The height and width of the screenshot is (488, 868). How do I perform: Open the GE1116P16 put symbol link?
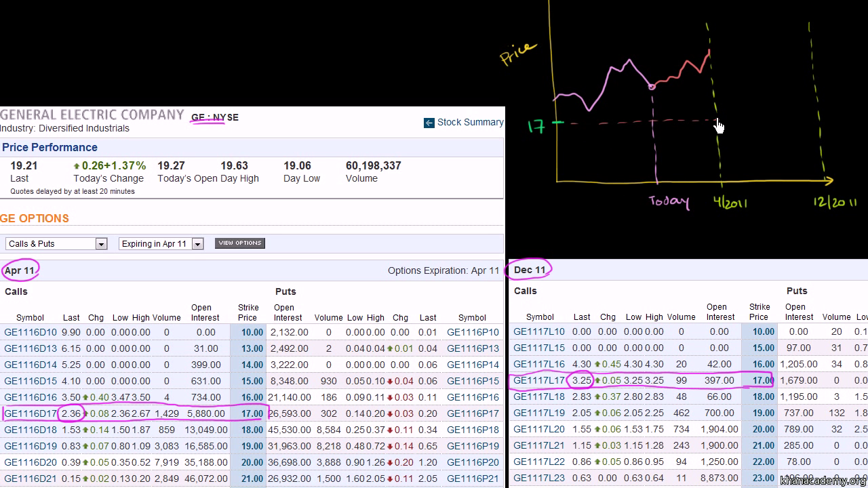pos(473,397)
